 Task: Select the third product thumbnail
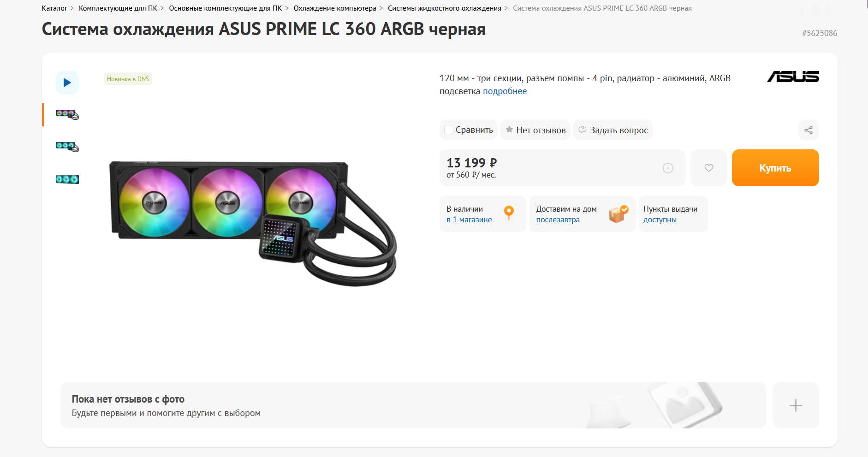click(67, 179)
